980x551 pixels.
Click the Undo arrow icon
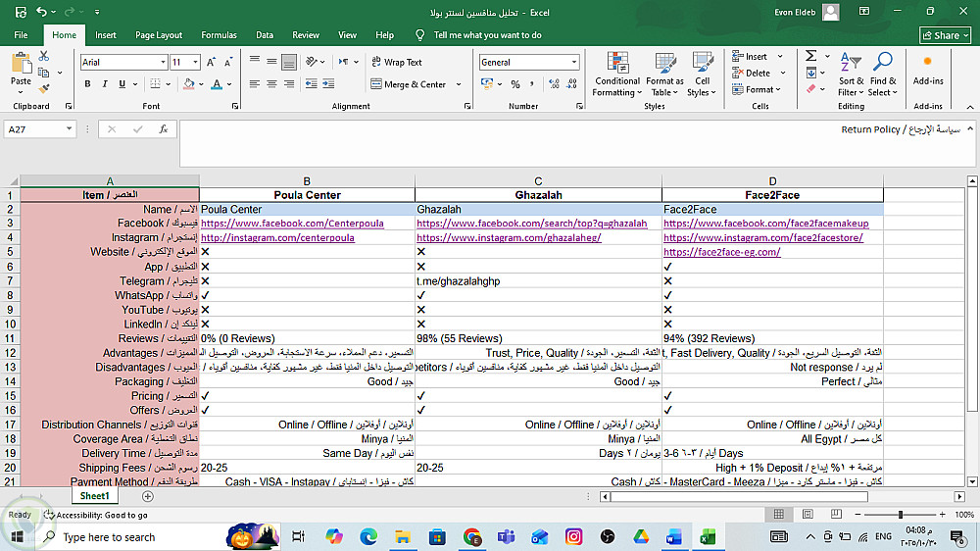coord(41,12)
